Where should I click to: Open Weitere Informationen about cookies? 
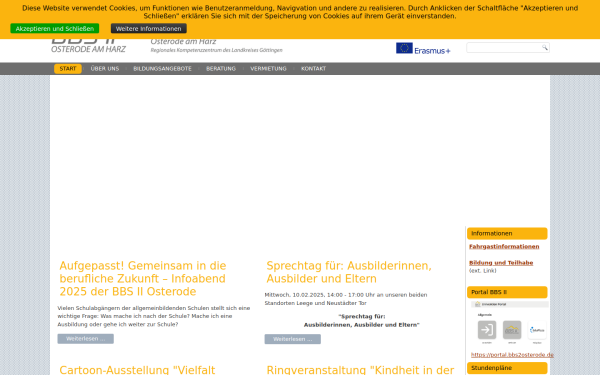pos(148,28)
